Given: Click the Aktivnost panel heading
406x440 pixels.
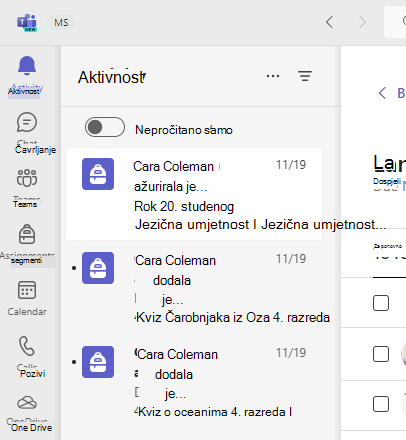Looking at the screenshot, I should pos(112,77).
